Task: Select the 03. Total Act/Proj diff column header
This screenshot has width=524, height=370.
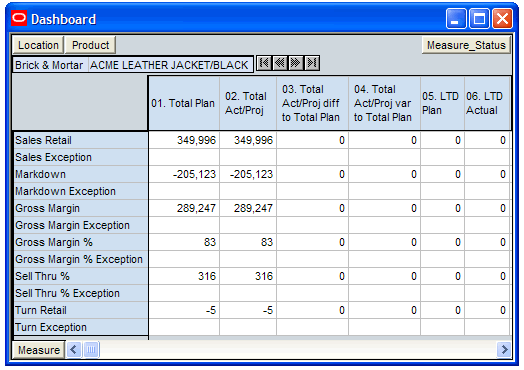Action: pos(312,103)
